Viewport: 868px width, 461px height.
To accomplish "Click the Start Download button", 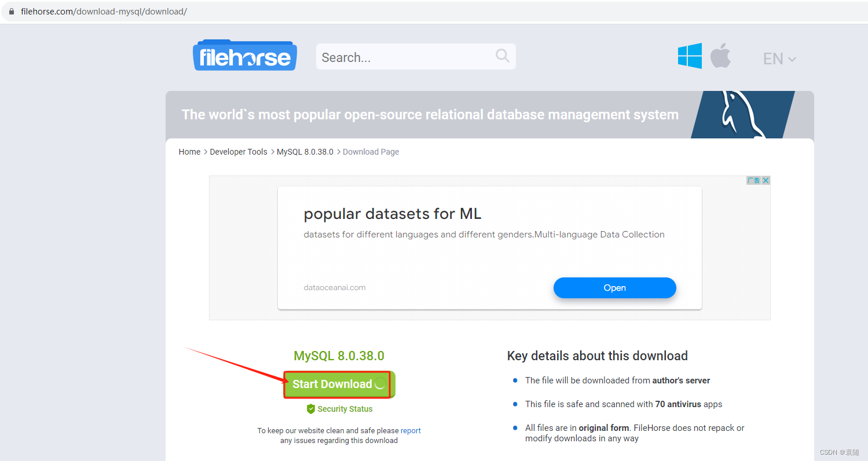I will point(339,384).
